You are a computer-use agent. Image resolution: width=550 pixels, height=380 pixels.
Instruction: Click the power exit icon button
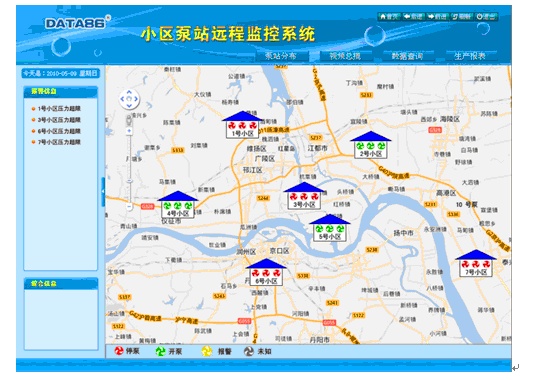486,16
